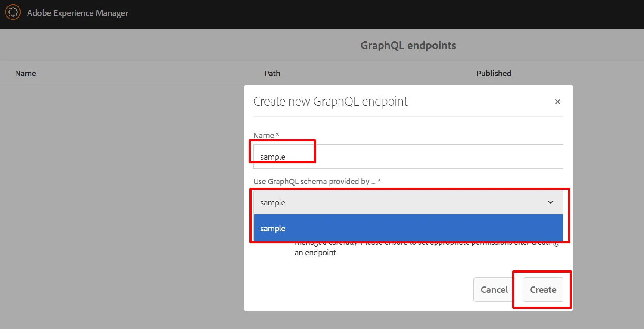The height and width of the screenshot is (329, 644).
Task: Click the Name field label
Action: pos(266,135)
